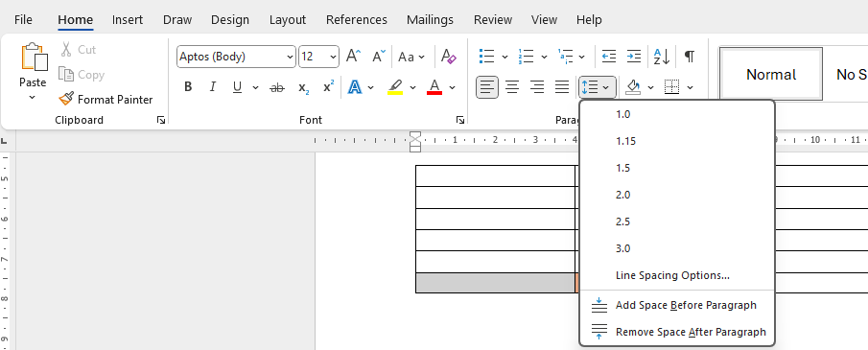Activate the Format Painter brush

(106, 100)
